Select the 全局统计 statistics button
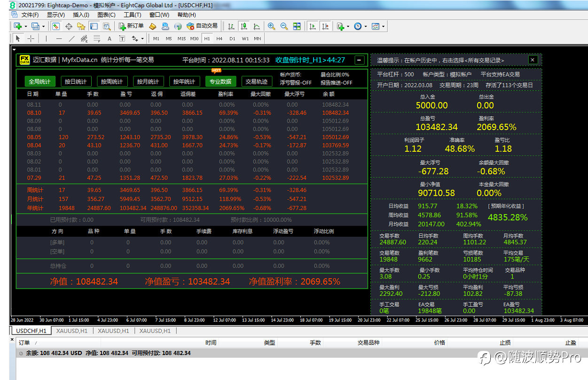Screen dimensions: 588x380 [x=40, y=81]
